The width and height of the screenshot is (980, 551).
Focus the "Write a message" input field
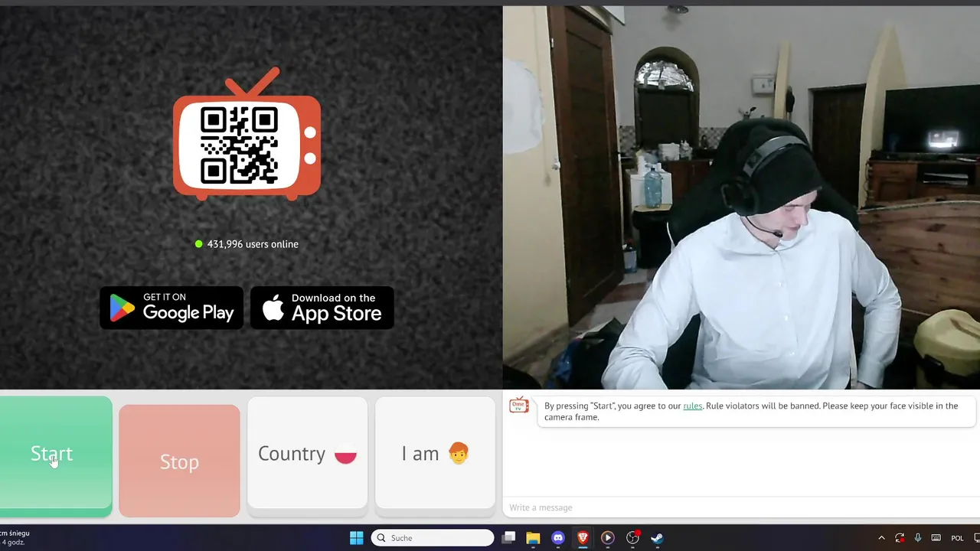741,507
